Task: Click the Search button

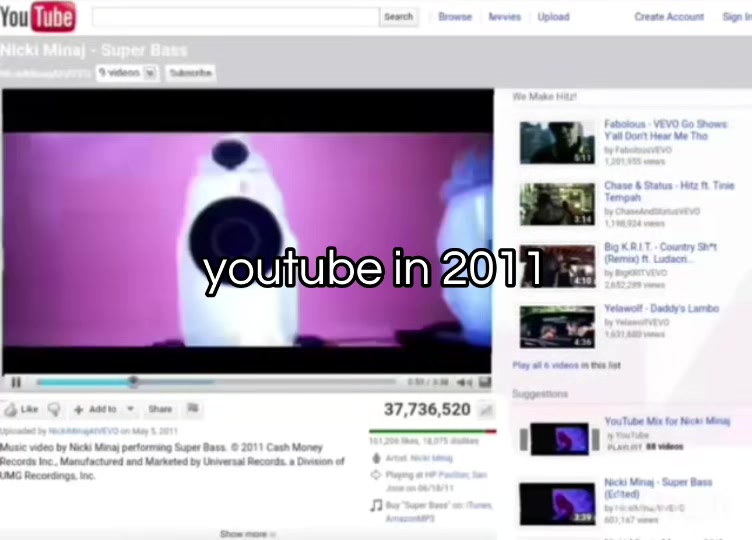Action: coord(399,17)
